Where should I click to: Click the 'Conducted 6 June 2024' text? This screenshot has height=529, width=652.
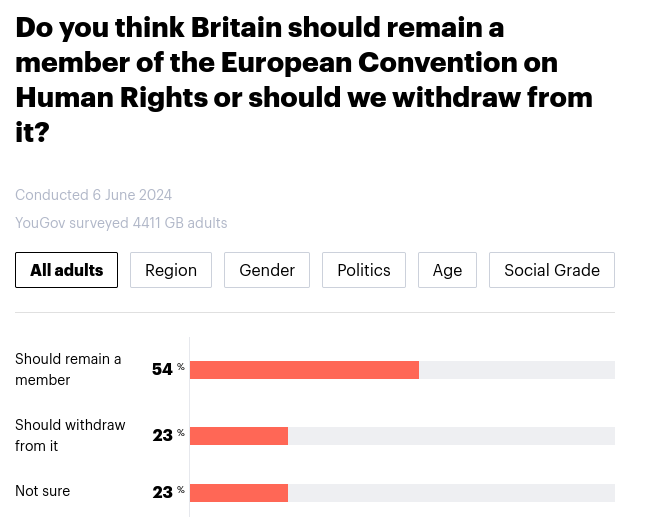(x=93, y=195)
